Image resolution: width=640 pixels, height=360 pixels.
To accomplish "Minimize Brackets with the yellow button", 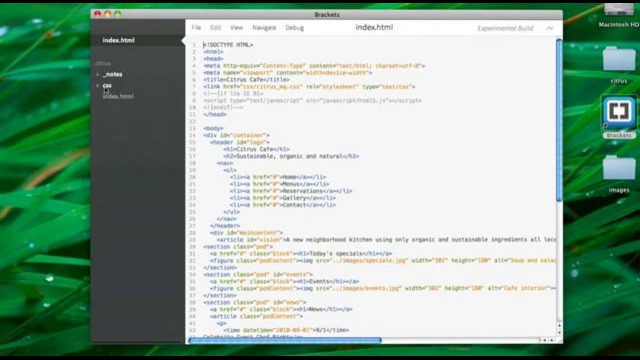I will pos(107,14).
